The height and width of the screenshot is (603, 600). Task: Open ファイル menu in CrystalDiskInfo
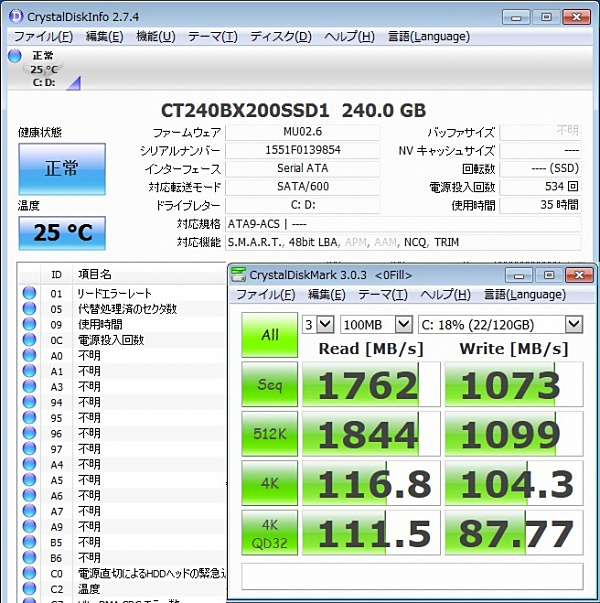click(x=43, y=37)
